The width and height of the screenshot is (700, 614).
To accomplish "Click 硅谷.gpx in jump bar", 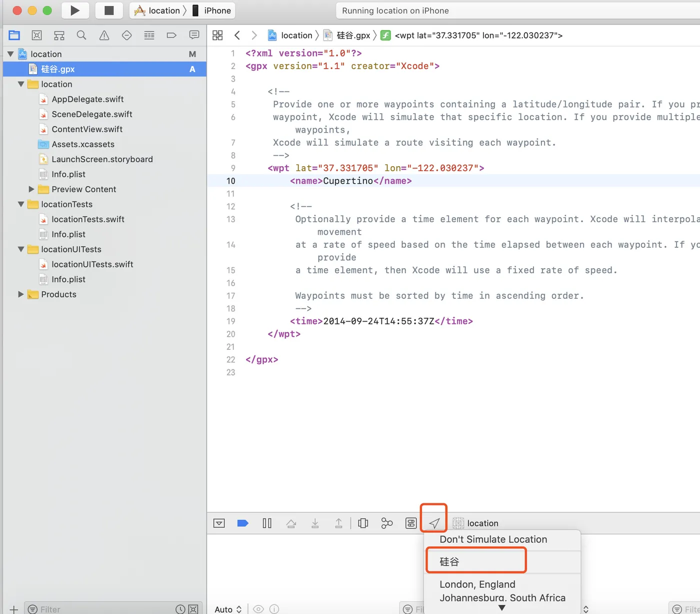I will [x=347, y=35].
